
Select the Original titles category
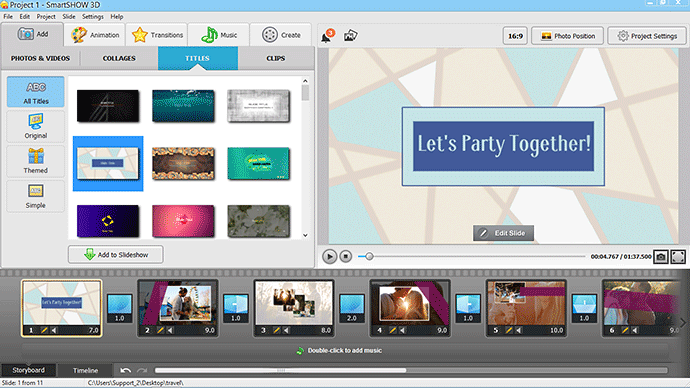(x=36, y=126)
